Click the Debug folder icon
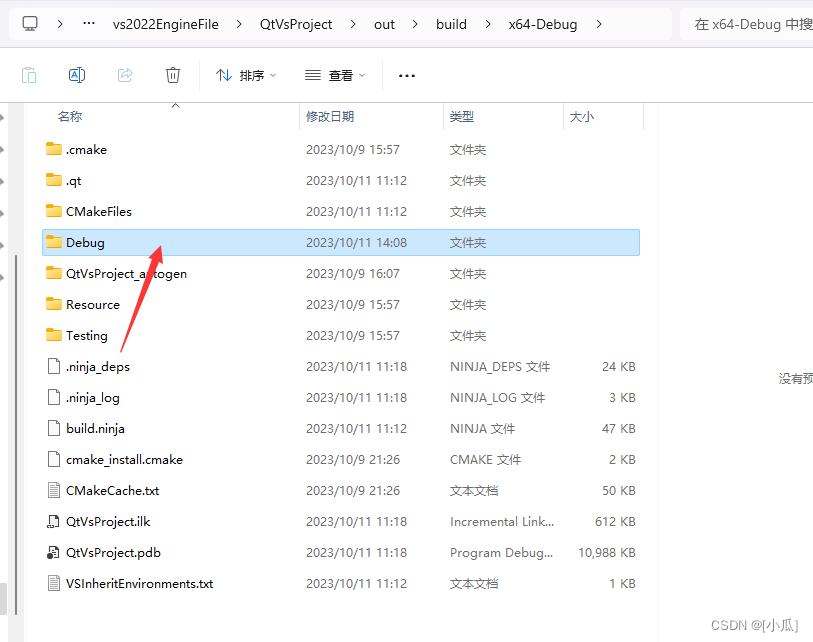Image resolution: width=813 pixels, height=642 pixels. [53, 242]
